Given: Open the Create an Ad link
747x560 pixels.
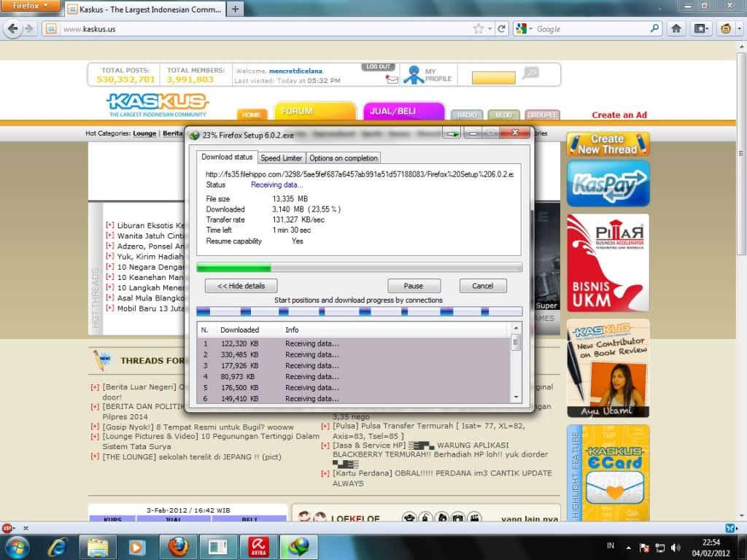Looking at the screenshot, I should [619, 114].
